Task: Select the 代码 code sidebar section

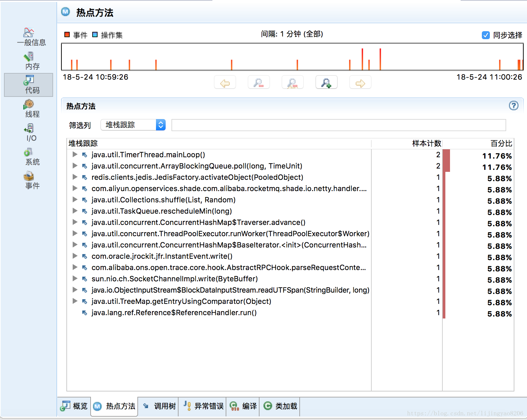Action: pyautogui.click(x=29, y=85)
